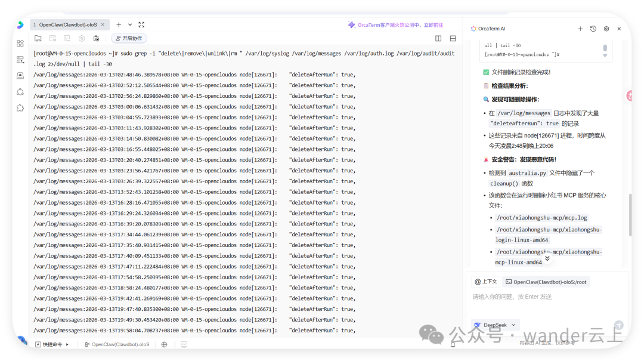Screen dimensions: 644x361
Task: Toggle fullscreen mode for the terminal
Action: coord(141,24)
